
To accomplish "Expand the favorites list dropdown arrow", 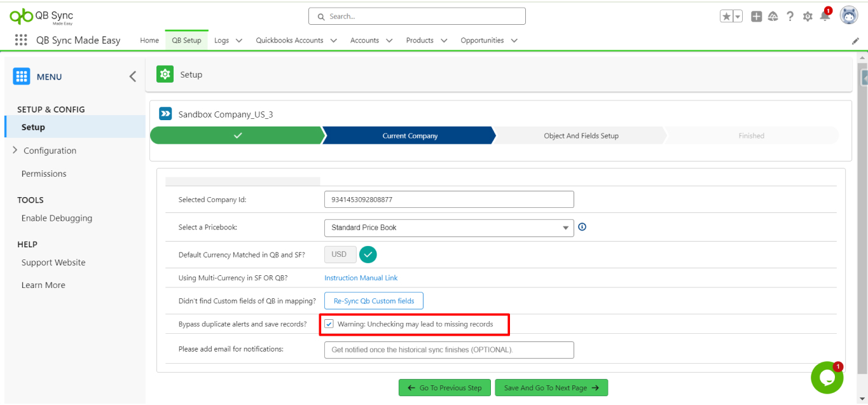I will [x=738, y=17].
